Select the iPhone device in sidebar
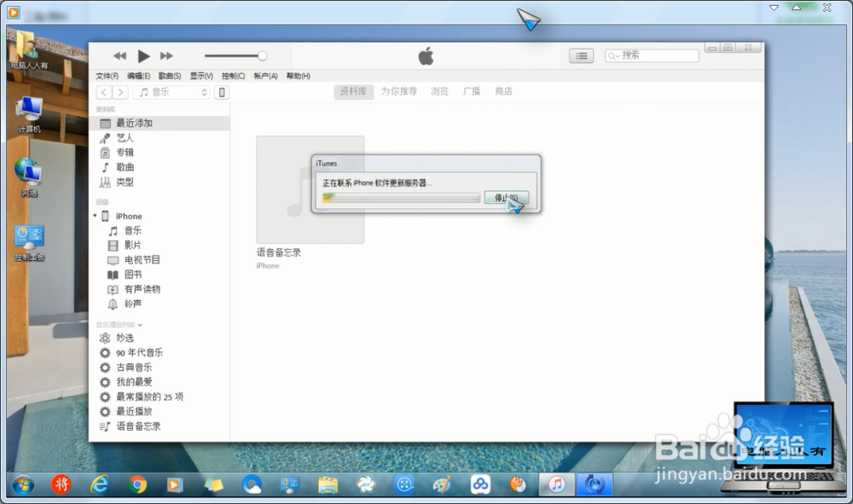The image size is (853, 504). click(129, 217)
